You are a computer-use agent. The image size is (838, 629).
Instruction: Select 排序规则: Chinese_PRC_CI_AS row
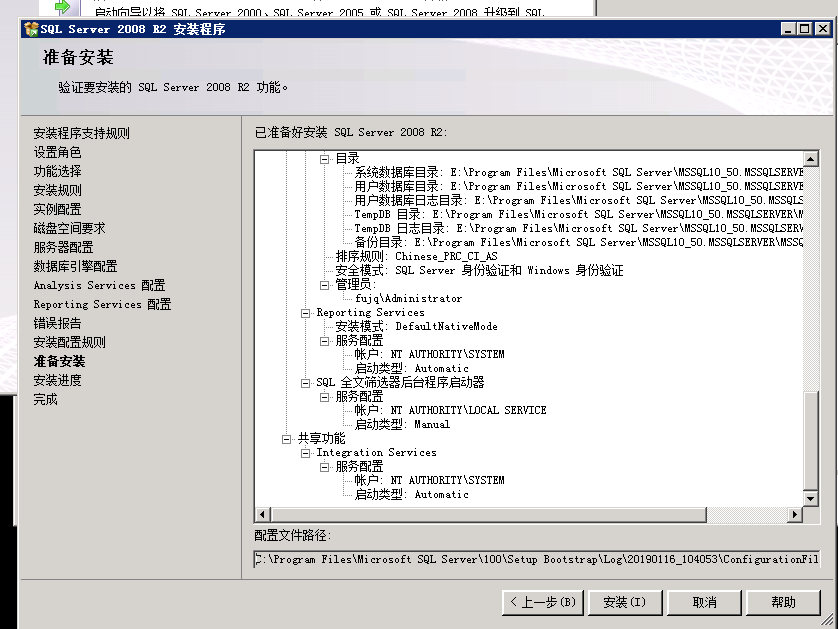tap(416, 257)
